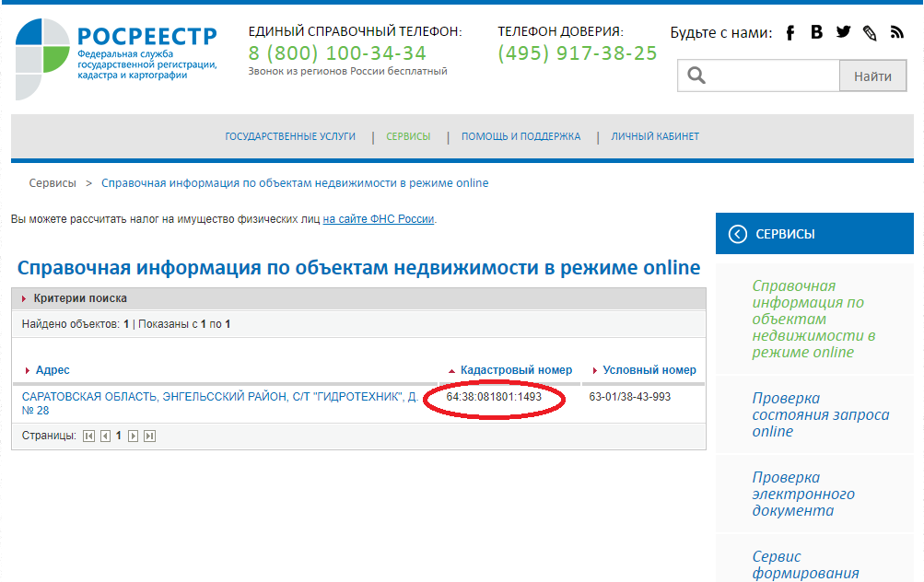924x582 pixels.
Task: Open the Twitter bird icon
Action: coord(843,32)
